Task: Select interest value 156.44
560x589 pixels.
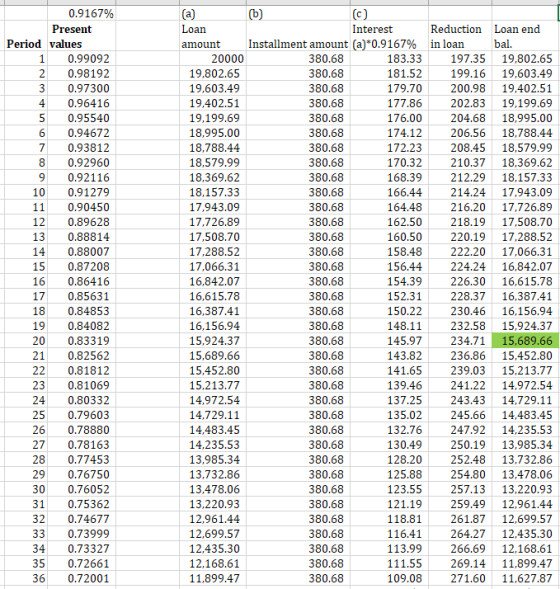Action: pos(405,267)
